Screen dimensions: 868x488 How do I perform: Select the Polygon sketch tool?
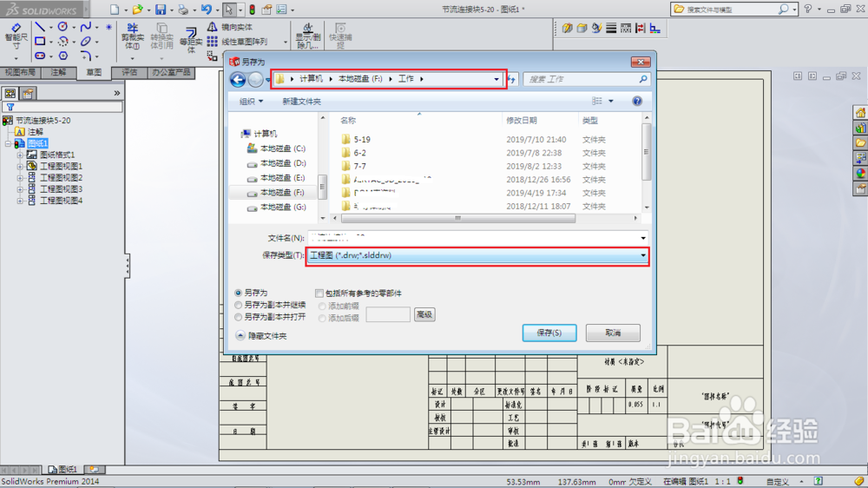point(63,56)
